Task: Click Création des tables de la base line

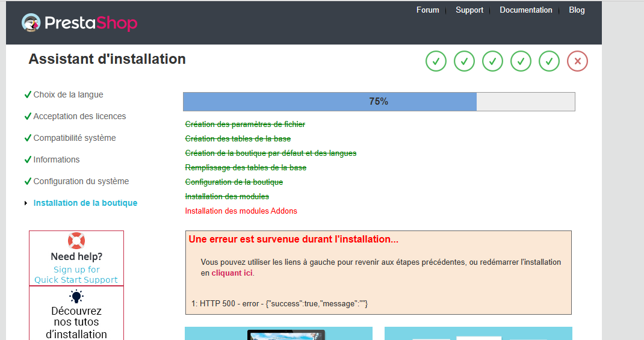Action: (238, 139)
